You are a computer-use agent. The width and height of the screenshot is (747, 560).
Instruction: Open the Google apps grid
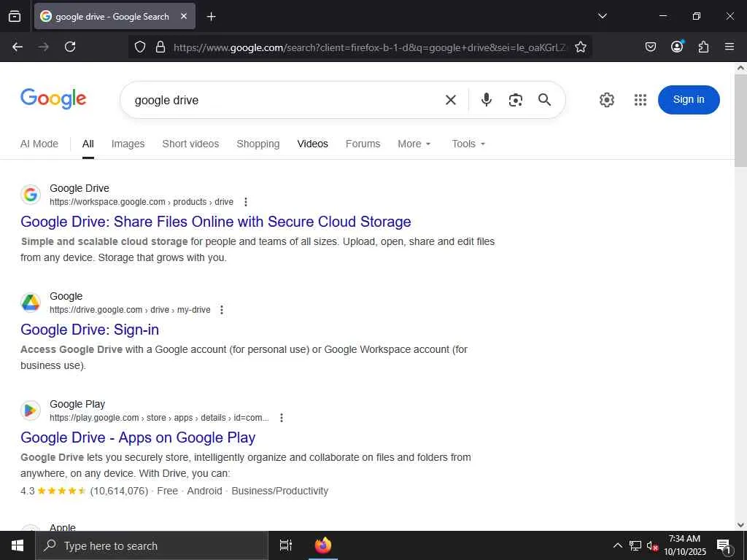[x=640, y=100]
